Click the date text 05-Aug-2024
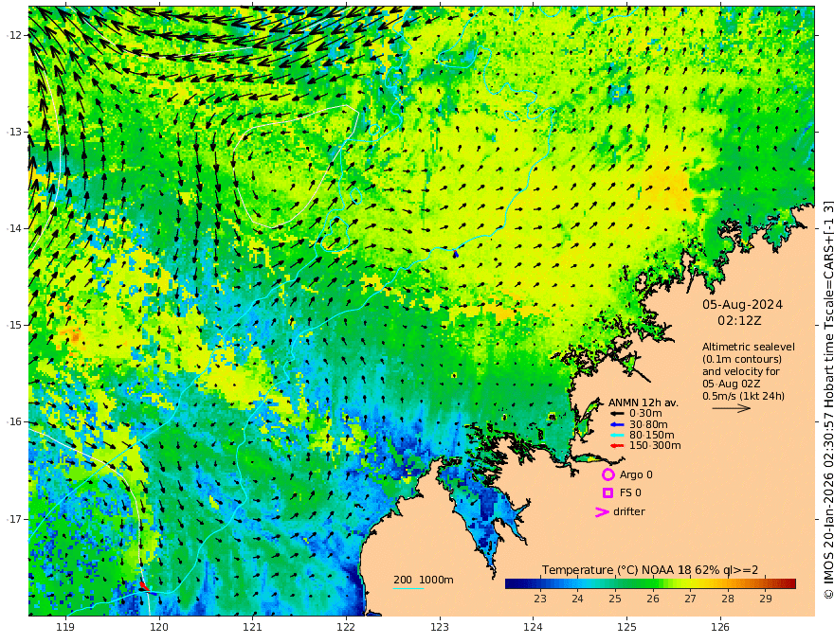The height and width of the screenshot is (644, 834). (742, 305)
